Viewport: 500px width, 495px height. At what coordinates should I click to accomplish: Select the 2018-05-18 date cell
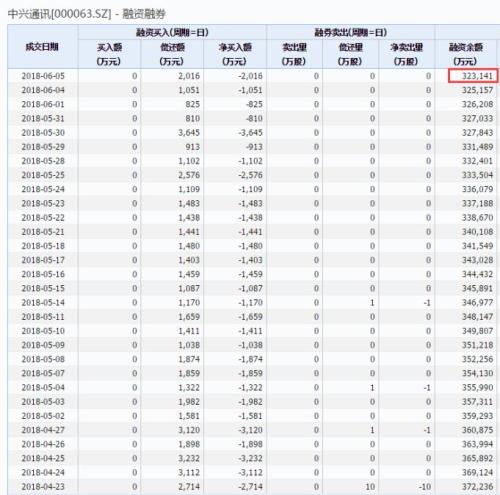coord(43,246)
